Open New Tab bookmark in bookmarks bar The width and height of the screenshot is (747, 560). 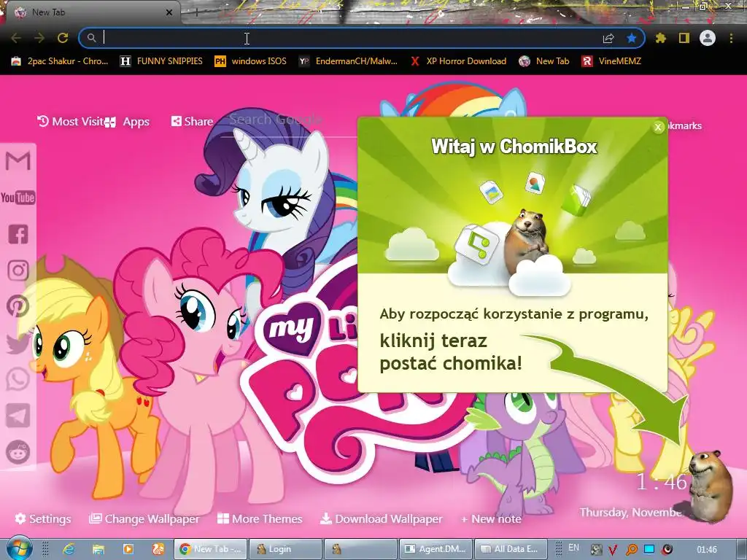[544, 61]
